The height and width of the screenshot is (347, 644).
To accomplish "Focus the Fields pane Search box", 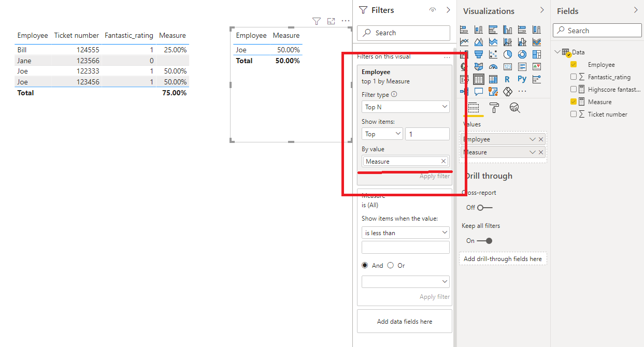I will [597, 31].
